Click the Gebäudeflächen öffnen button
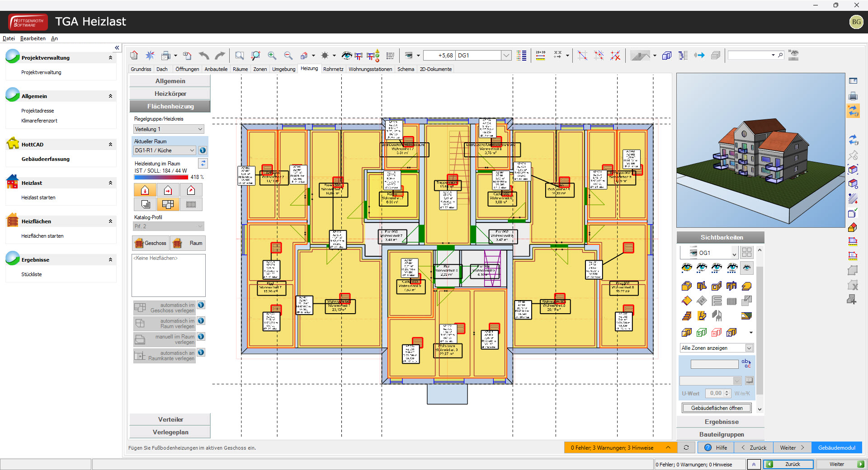The width and height of the screenshot is (868, 470). click(x=717, y=408)
